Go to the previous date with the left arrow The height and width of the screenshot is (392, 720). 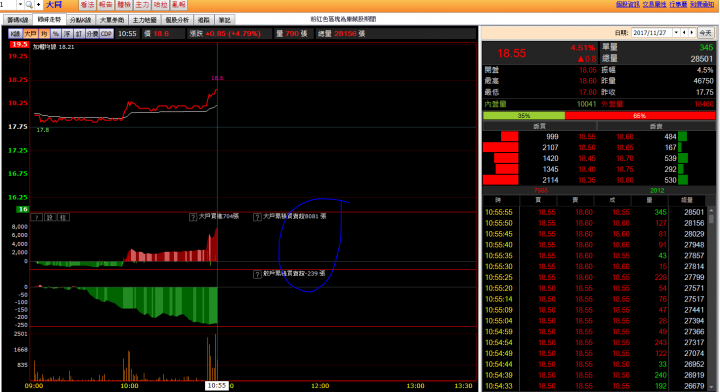click(x=684, y=33)
